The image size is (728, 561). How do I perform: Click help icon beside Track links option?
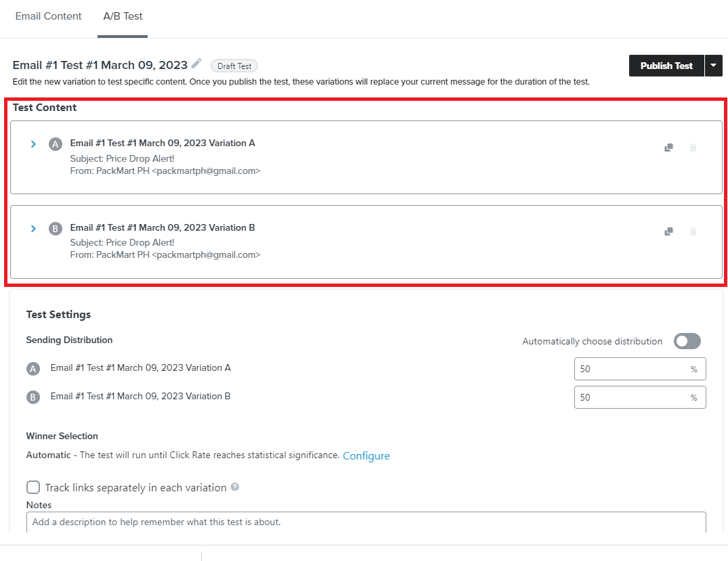(235, 487)
